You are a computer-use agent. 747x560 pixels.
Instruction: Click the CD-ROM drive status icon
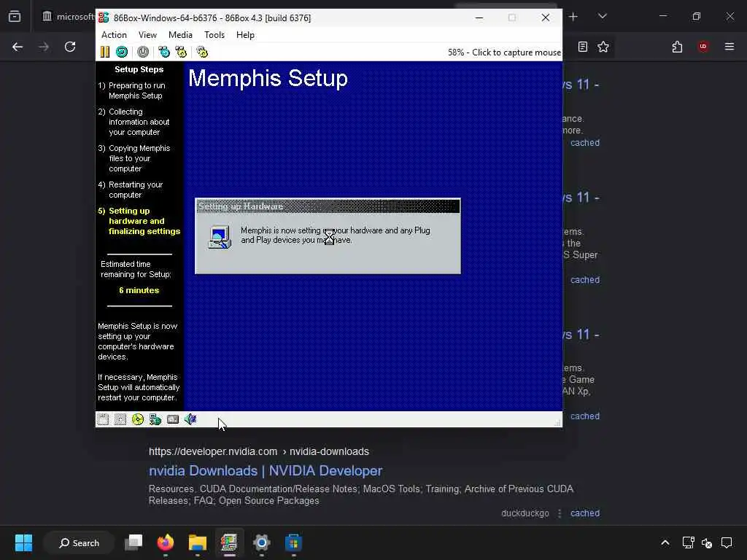[x=138, y=419]
